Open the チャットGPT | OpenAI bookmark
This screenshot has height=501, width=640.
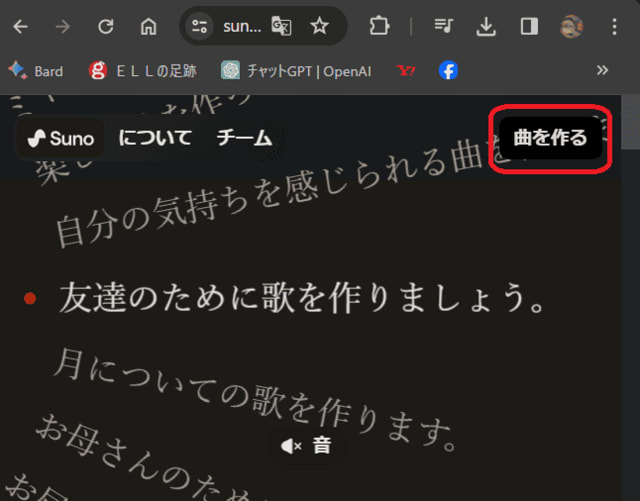click(297, 70)
